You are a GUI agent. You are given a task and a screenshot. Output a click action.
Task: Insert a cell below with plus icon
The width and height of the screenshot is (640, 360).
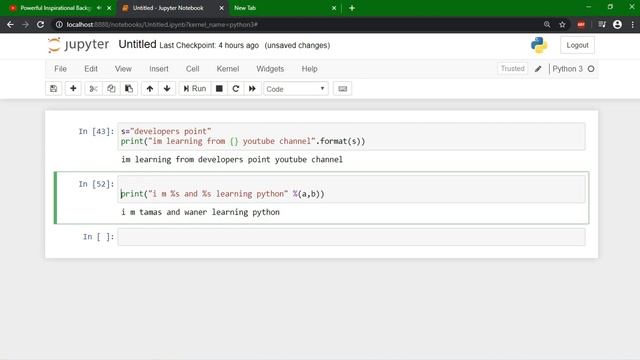[73, 89]
